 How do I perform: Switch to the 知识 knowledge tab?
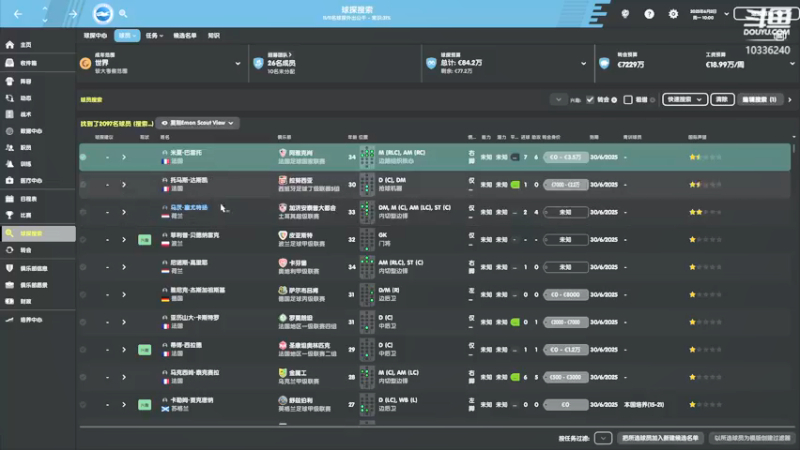(214, 36)
